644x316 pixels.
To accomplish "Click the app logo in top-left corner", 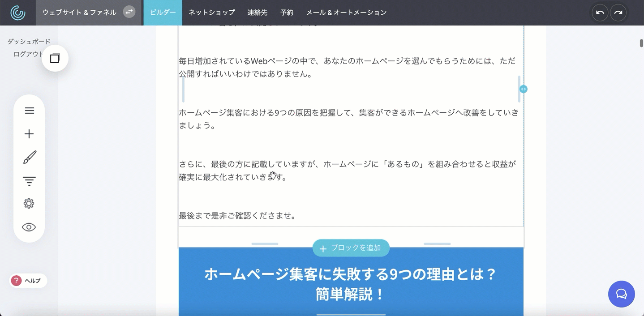I will (x=18, y=13).
